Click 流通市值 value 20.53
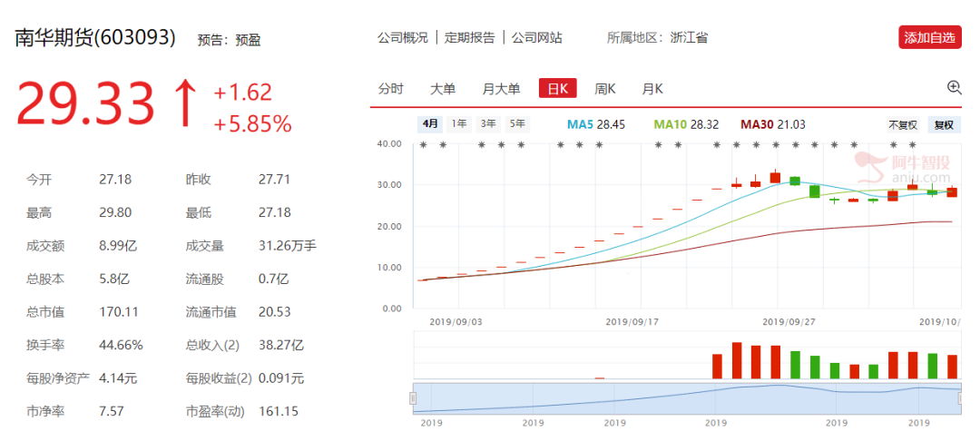980x441 pixels. (x=275, y=312)
